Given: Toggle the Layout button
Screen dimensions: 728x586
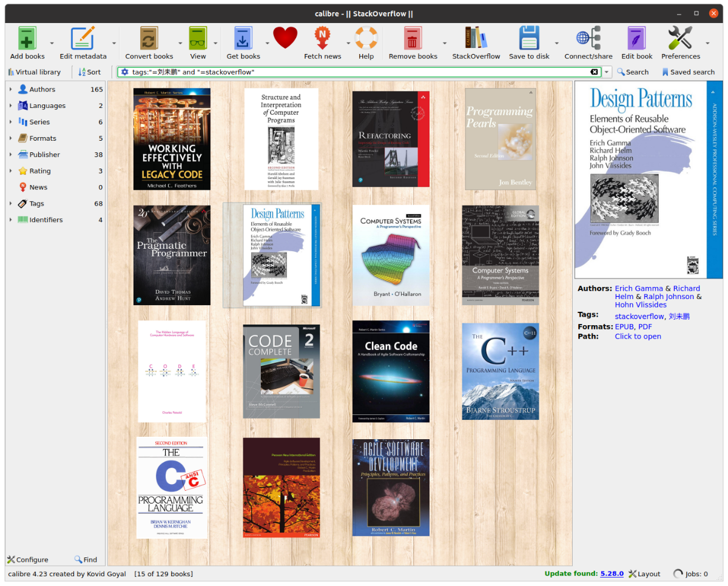Looking at the screenshot, I should point(644,574).
